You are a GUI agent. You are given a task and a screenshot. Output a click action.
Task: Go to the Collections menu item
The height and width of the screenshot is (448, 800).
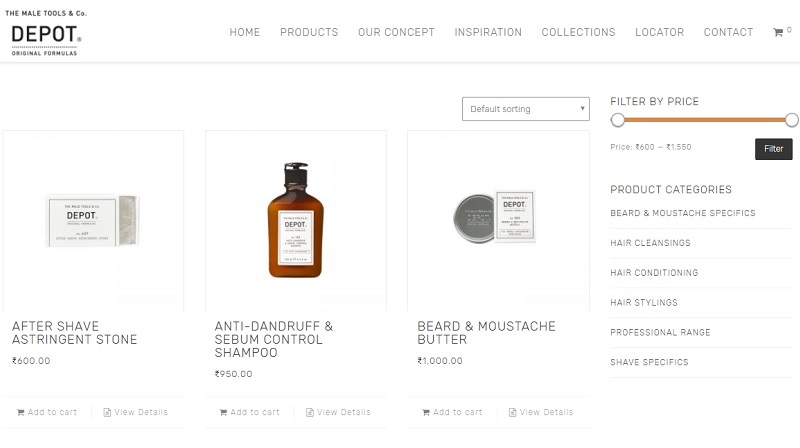point(578,32)
